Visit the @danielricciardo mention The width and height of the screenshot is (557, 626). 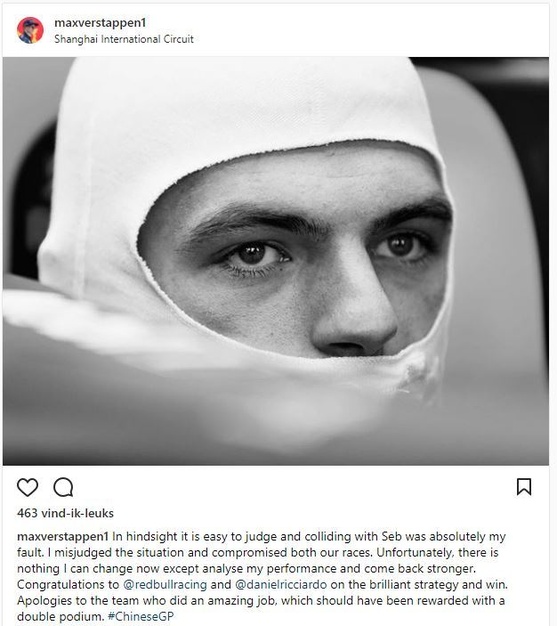click(281, 584)
